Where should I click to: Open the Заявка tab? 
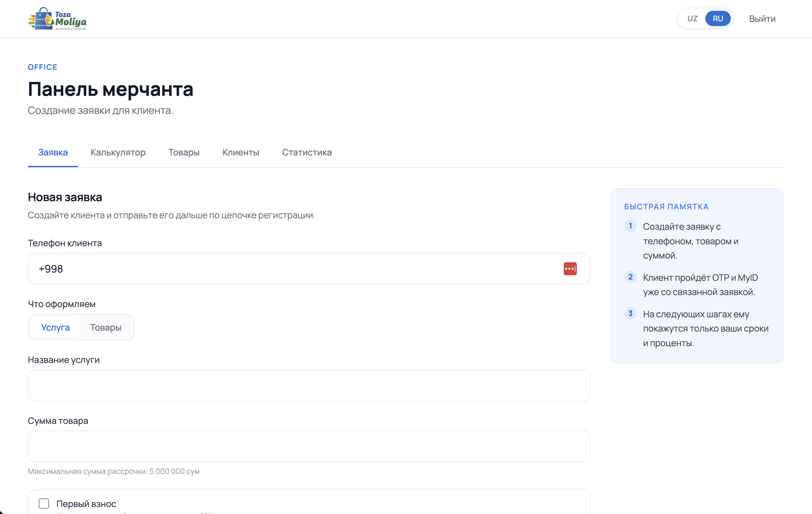53,152
